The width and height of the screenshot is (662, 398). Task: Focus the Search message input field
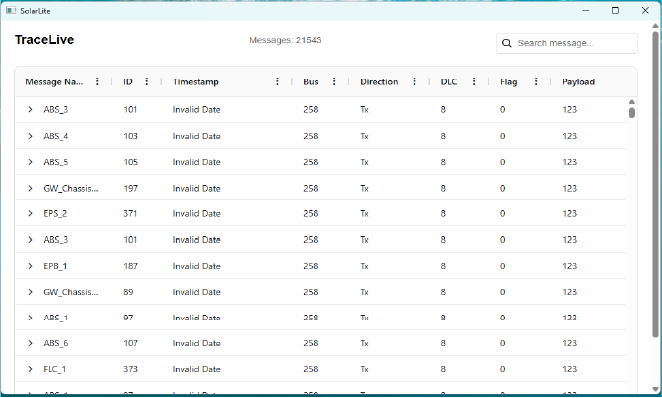567,43
